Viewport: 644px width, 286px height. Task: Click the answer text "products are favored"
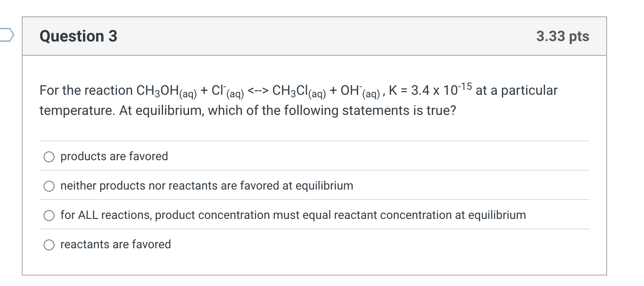[x=114, y=156]
